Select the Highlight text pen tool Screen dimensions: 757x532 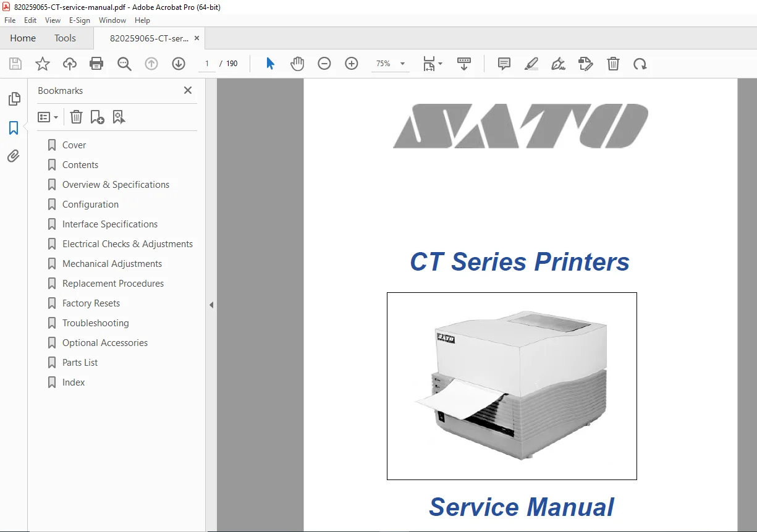pyautogui.click(x=531, y=64)
